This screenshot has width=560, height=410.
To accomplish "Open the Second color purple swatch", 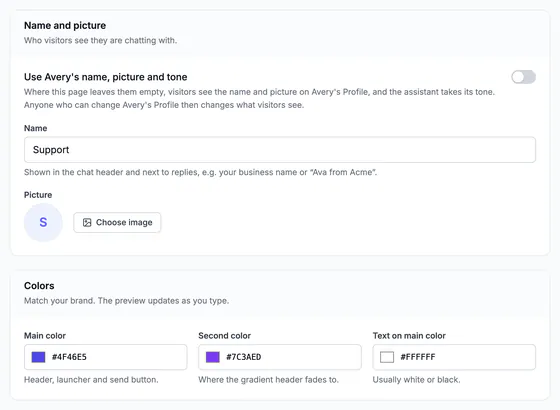I will [x=212, y=357].
